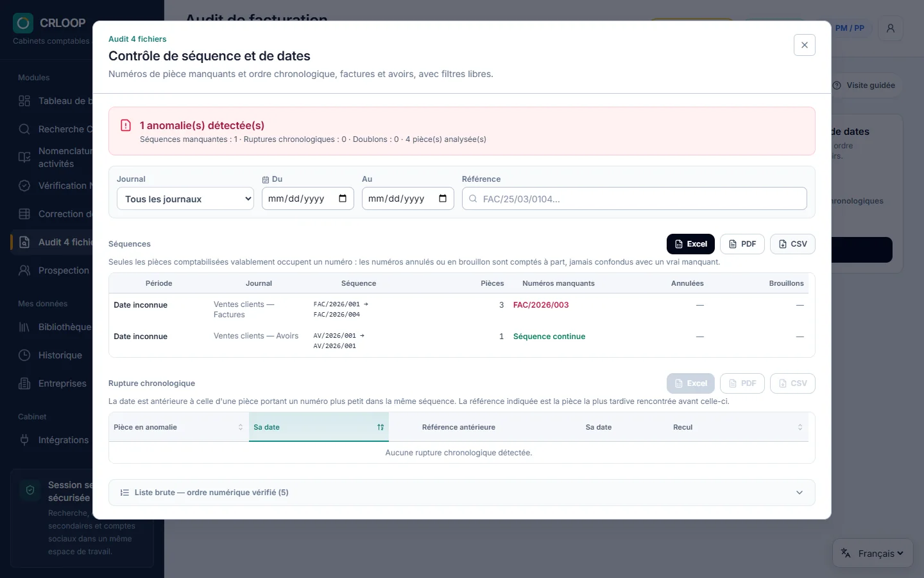Toggle sort on Pièce en anomalie column

[179, 427]
